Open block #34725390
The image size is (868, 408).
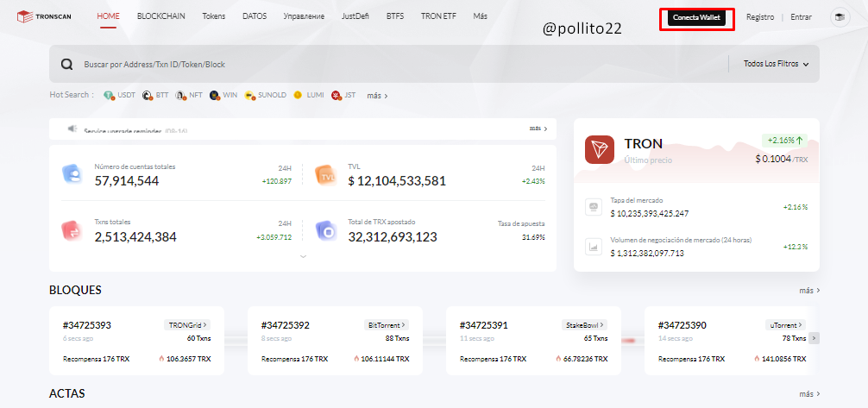(682, 325)
